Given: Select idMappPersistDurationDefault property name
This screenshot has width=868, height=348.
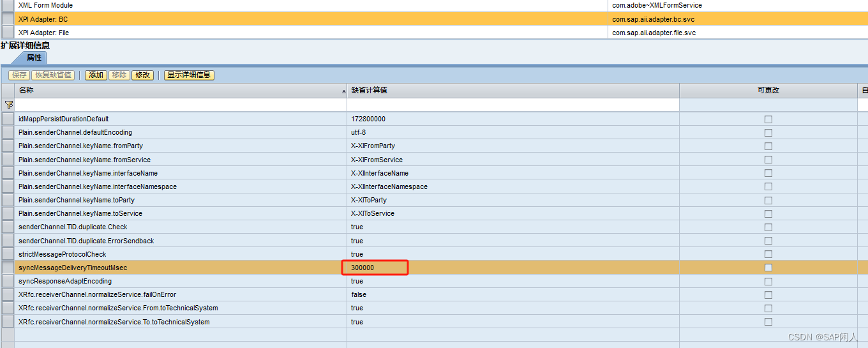Looking at the screenshot, I should (64, 119).
